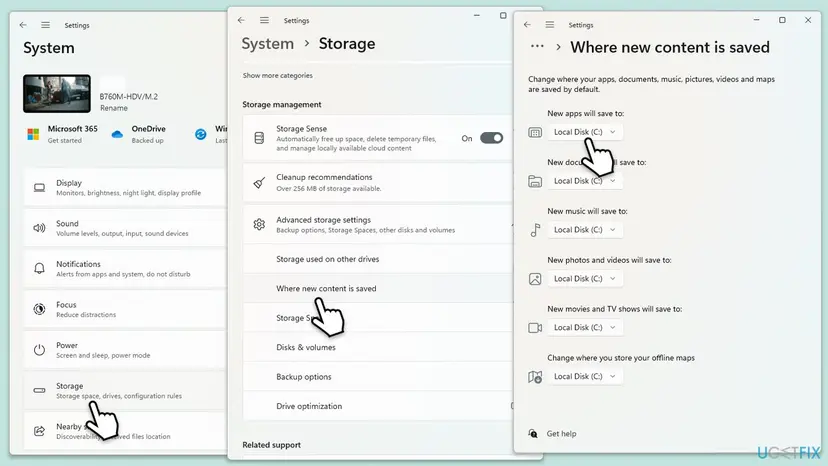Click the Storage drive icon in System list
828x466 pixels.
[40, 390]
